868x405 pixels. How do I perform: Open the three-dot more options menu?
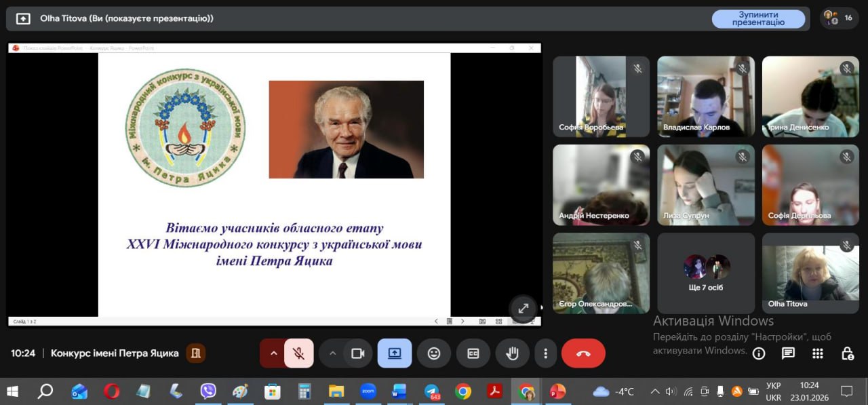click(x=545, y=353)
